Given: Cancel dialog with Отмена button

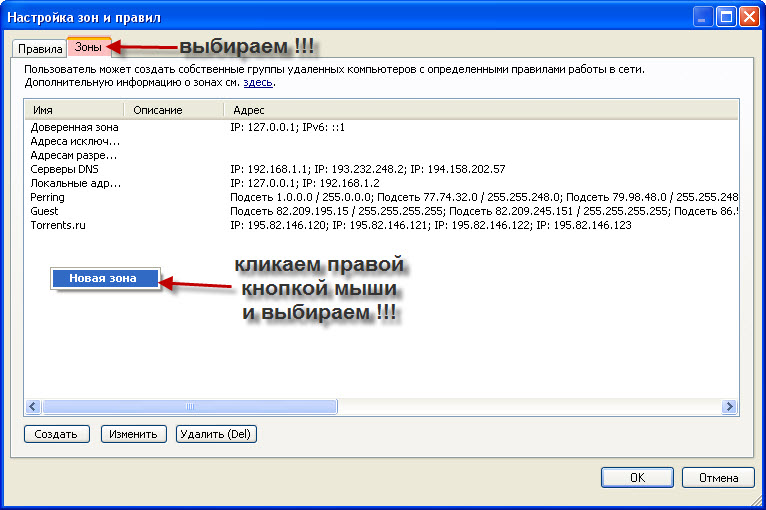Looking at the screenshot, I should pyautogui.click(x=719, y=477).
